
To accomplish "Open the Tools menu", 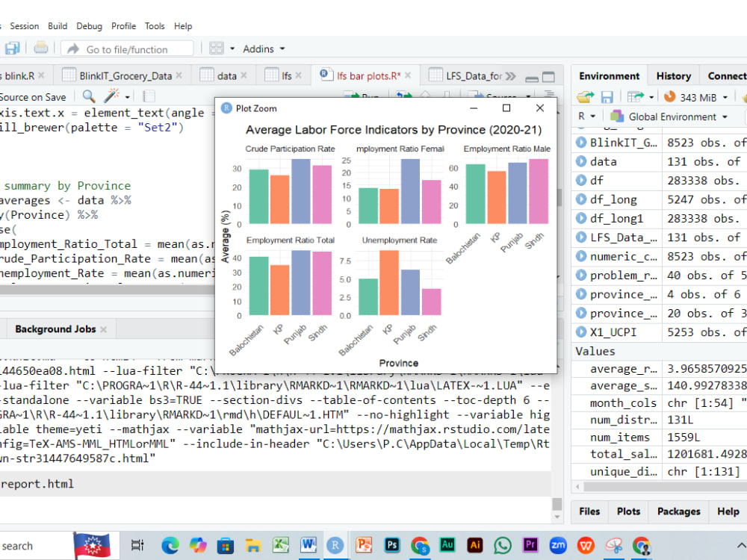I will click(x=155, y=26).
